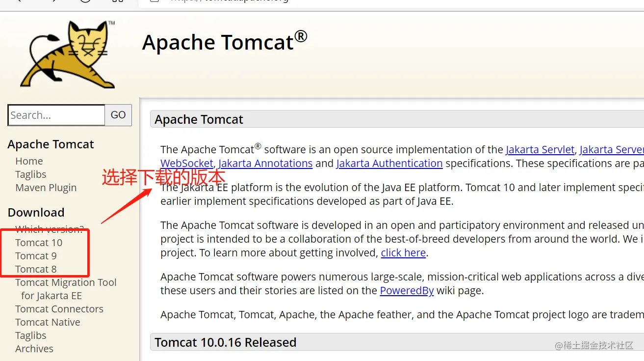
Task: Open Taglibs under Download section
Action: click(x=31, y=335)
